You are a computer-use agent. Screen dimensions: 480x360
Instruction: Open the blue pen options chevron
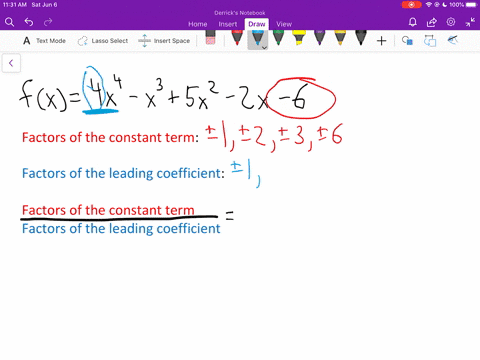(264, 48)
